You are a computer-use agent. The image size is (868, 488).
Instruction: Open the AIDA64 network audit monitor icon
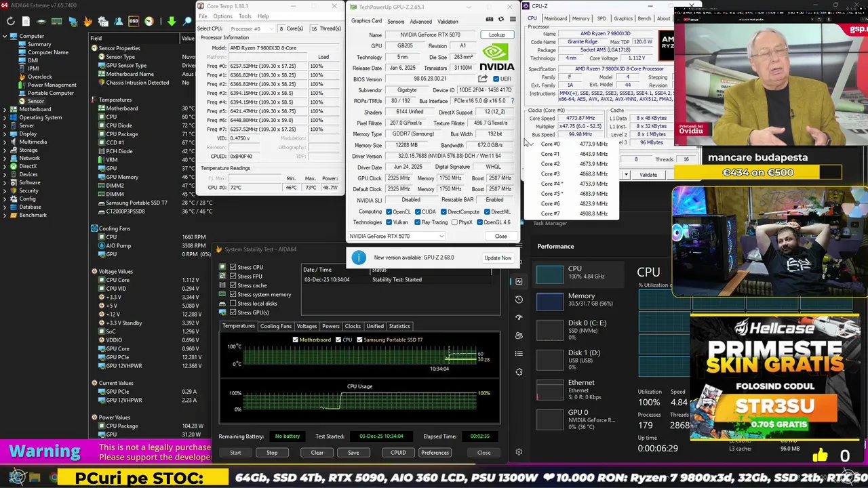tap(73, 21)
